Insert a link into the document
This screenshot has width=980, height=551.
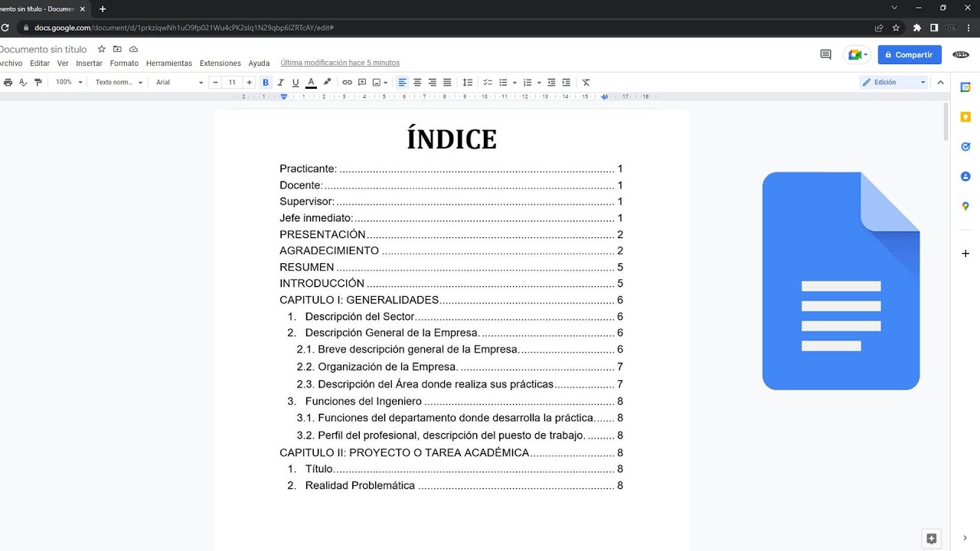point(347,82)
